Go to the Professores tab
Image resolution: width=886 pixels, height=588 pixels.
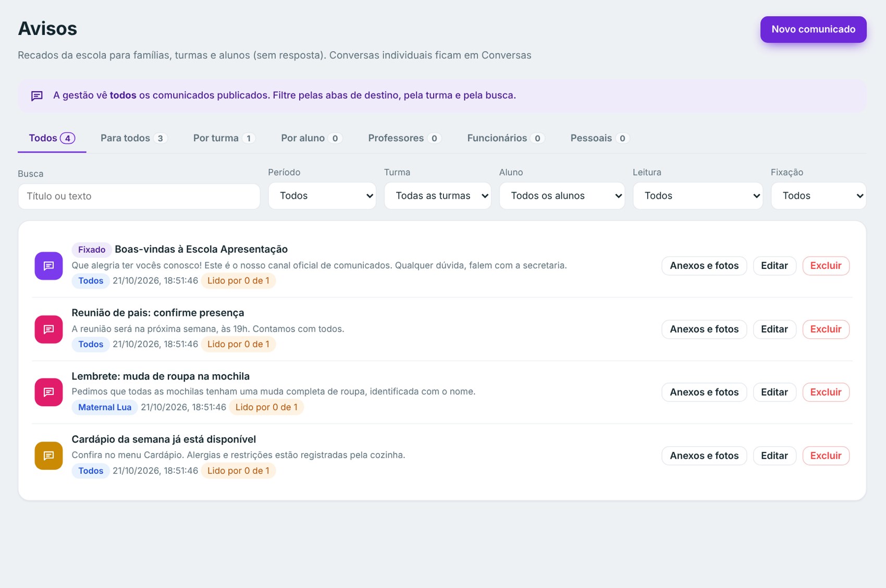click(x=404, y=138)
